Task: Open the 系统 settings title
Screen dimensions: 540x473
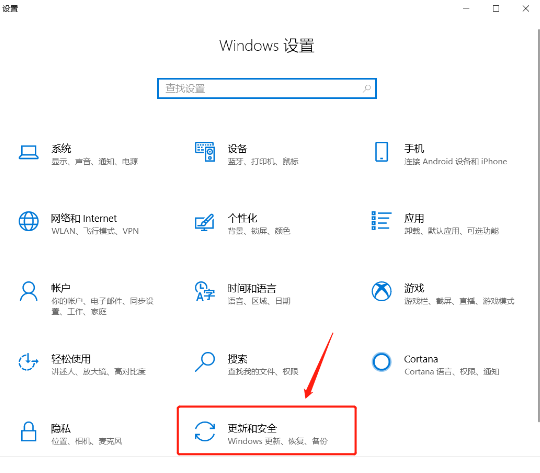Action: click(61, 148)
